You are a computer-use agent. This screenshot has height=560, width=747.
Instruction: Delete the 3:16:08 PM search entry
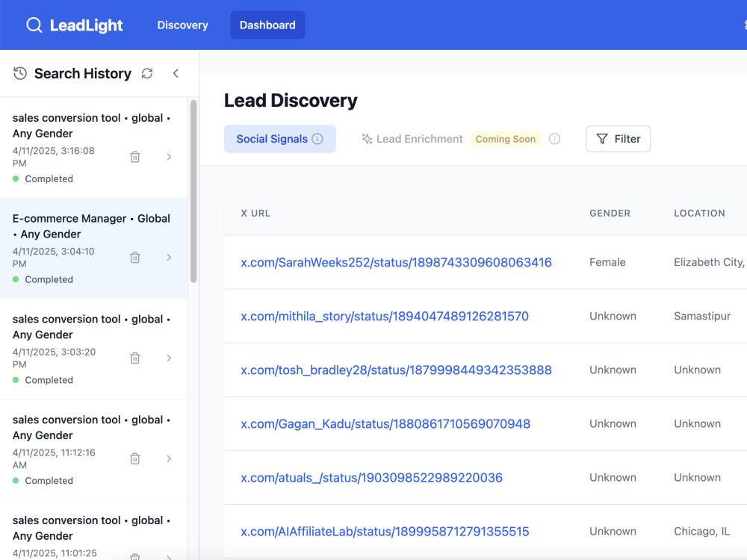134,157
